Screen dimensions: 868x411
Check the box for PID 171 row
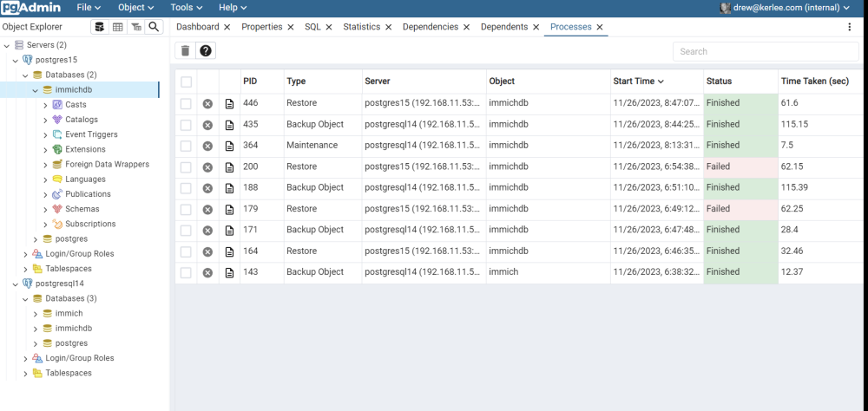[x=186, y=230]
